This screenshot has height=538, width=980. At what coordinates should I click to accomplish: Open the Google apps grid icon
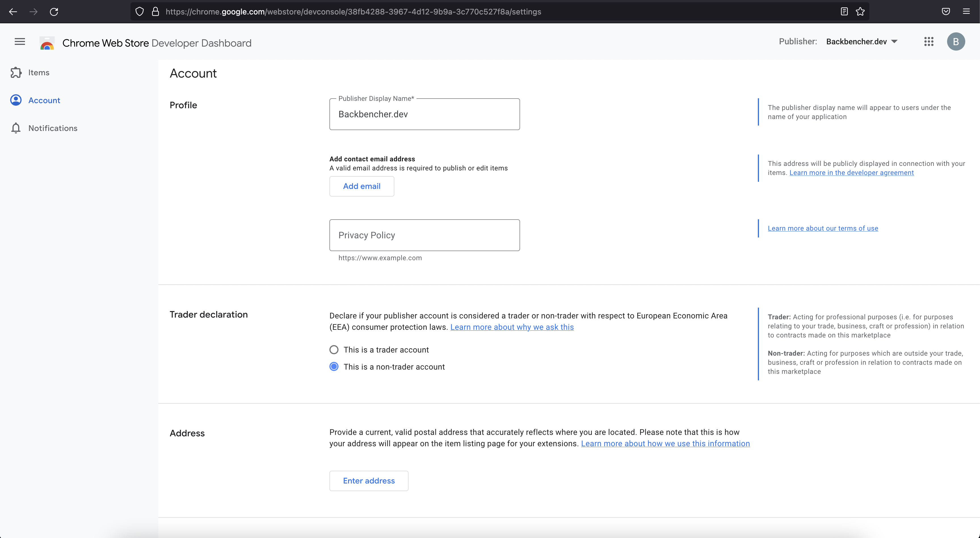(x=929, y=42)
